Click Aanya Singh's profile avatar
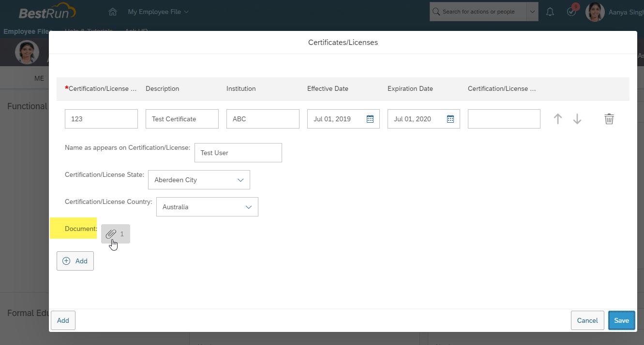644x345 pixels. [x=595, y=12]
